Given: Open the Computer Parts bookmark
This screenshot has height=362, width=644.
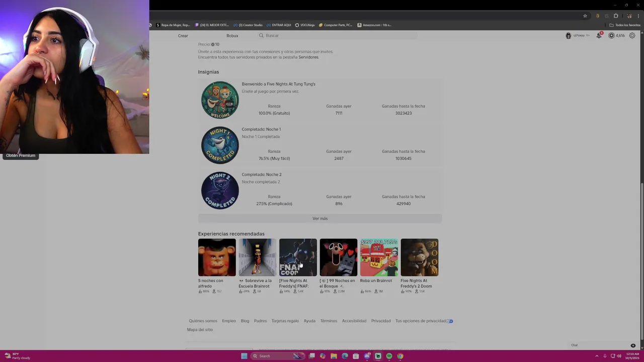Looking at the screenshot, I should pos(336,25).
